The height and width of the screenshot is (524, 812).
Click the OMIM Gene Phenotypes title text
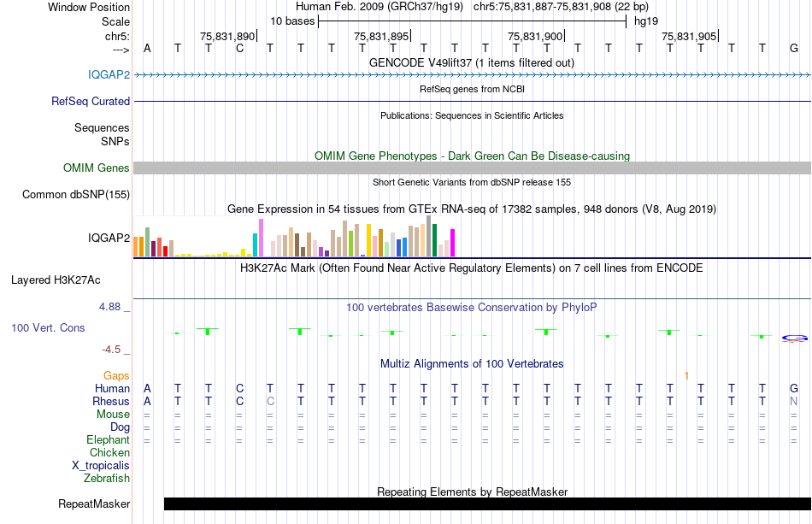pyautogui.click(x=472, y=156)
